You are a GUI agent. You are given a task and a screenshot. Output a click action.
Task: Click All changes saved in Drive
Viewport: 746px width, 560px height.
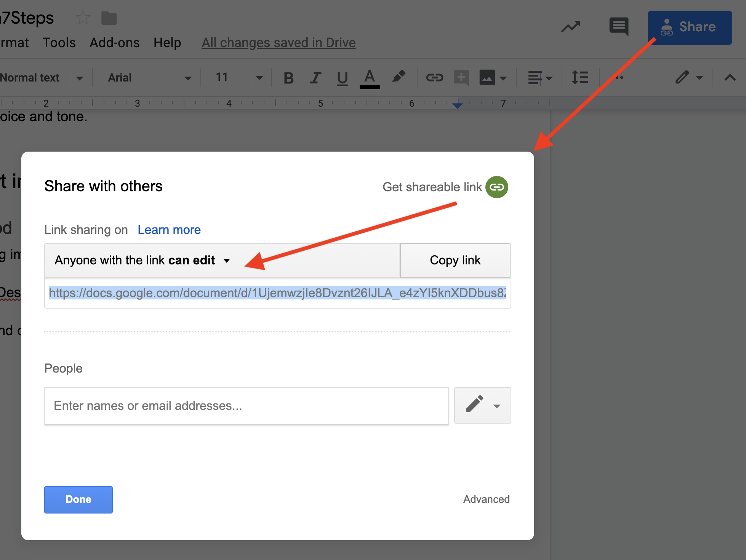pyautogui.click(x=279, y=43)
